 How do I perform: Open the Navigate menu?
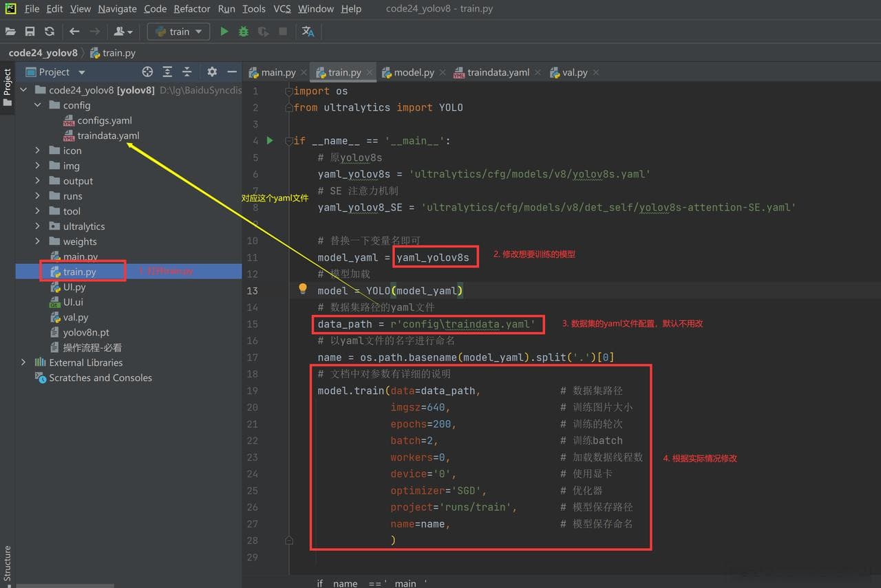pos(117,9)
